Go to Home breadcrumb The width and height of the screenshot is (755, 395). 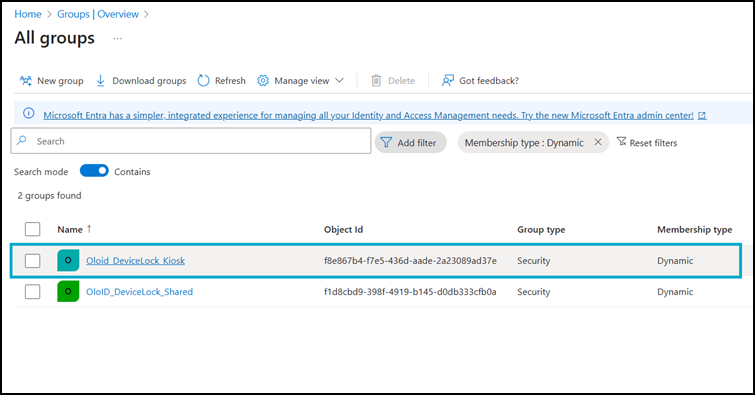[28, 14]
